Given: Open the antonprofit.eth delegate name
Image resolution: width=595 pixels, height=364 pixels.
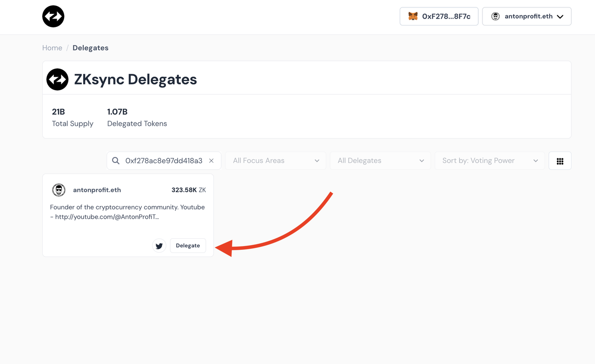Looking at the screenshot, I should 97,190.
